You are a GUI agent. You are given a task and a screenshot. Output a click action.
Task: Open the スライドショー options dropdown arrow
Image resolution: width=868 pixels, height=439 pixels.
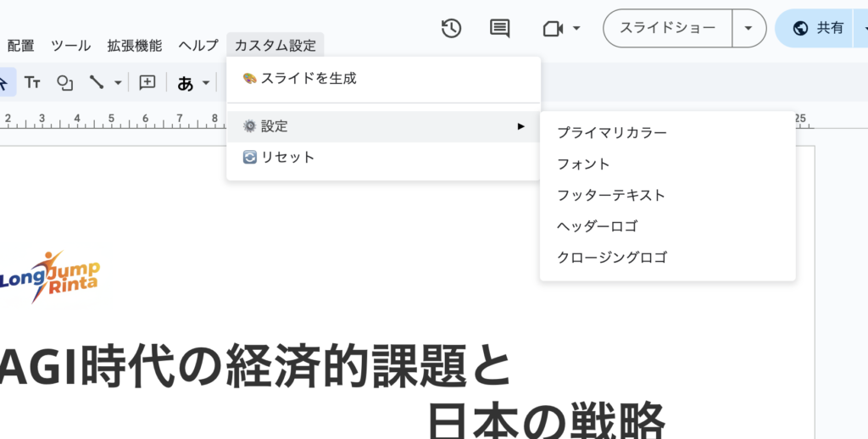[748, 28]
